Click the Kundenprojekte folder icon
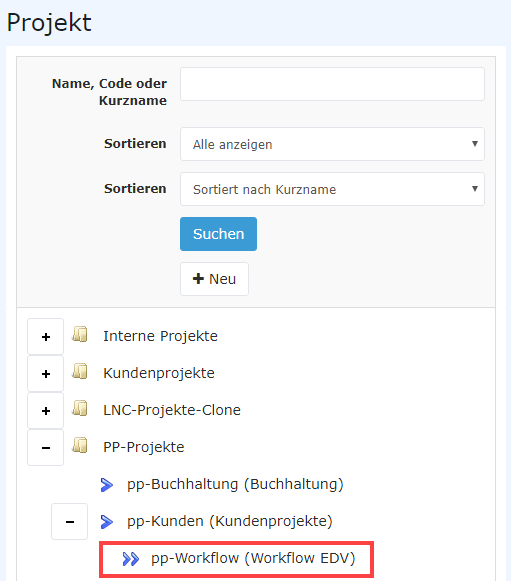The height and width of the screenshot is (581, 511). point(80,371)
